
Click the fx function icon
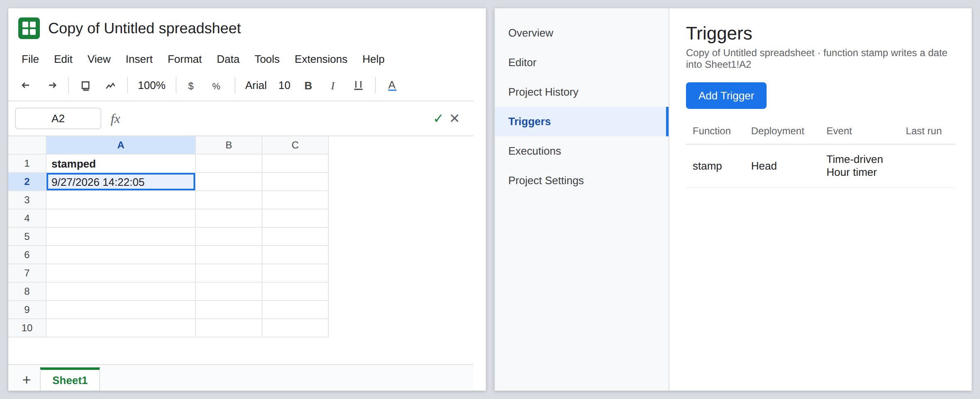pyautogui.click(x=115, y=119)
